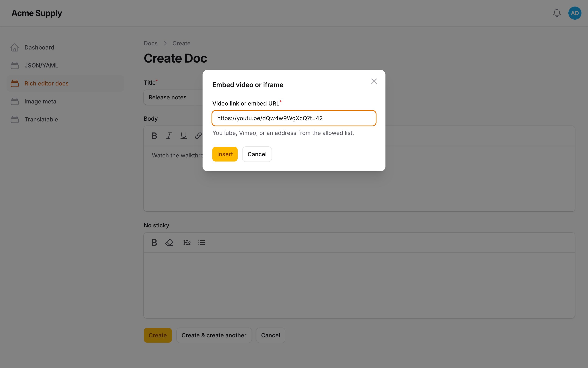Click the breadcrumb chevron separator
Image resolution: width=588 pixels, height=368 pixels.
(x=165, y=43)
